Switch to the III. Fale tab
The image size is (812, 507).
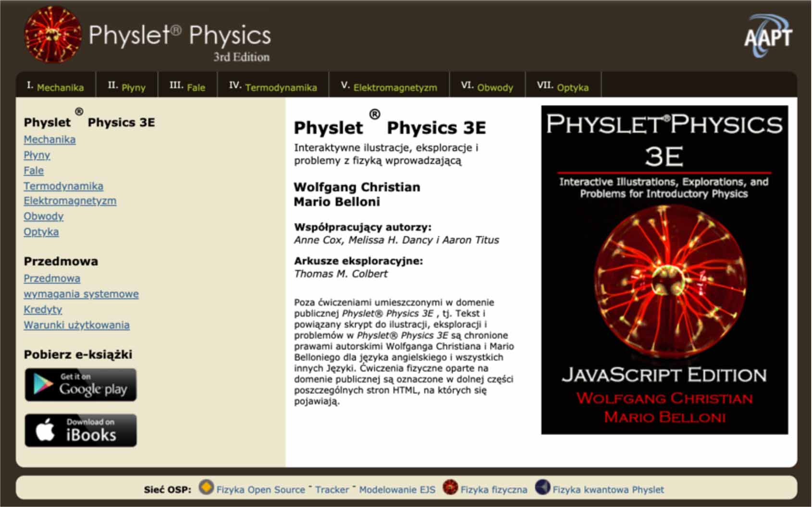coord(187,86)
